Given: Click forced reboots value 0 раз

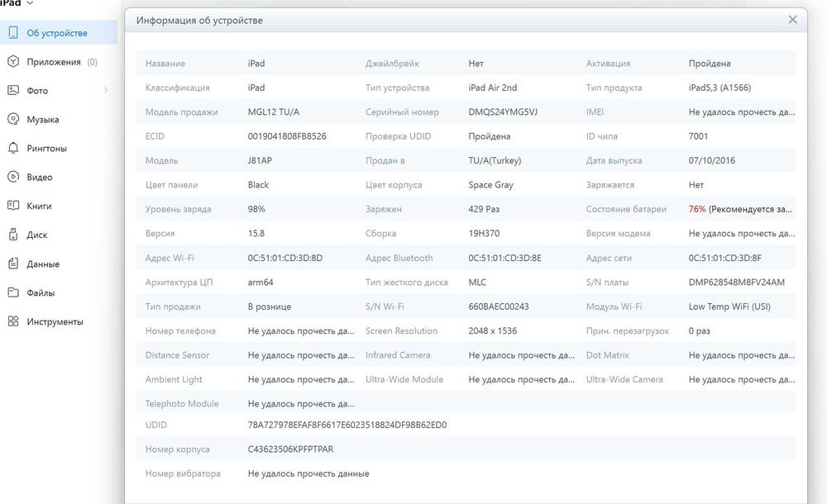Looking at the screenshot, I should pyautogui.click(x=699, y=330).
